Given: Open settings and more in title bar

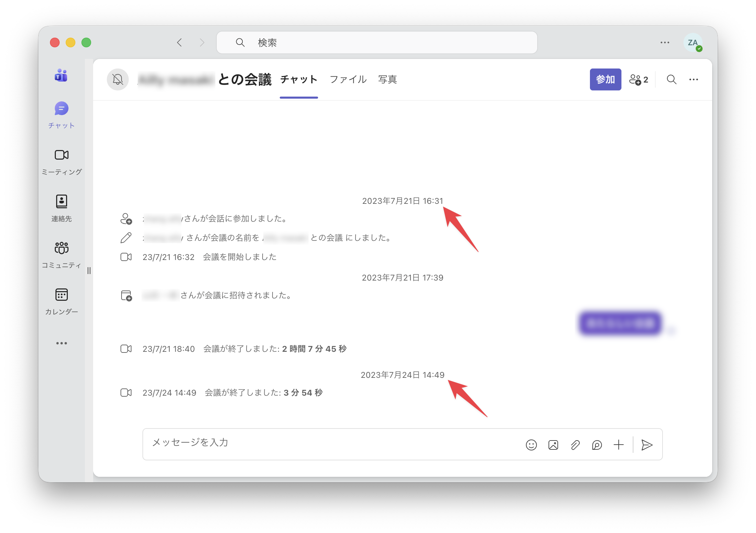Looking at the screenshot, I should pyautogui.click(x=665, y=42).
